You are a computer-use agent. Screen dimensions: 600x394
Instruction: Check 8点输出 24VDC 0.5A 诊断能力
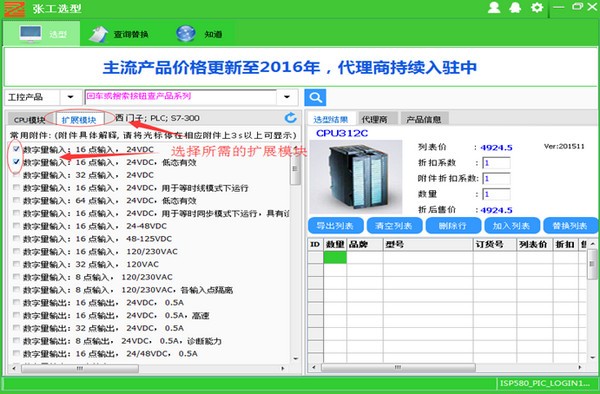pos(16,340)
